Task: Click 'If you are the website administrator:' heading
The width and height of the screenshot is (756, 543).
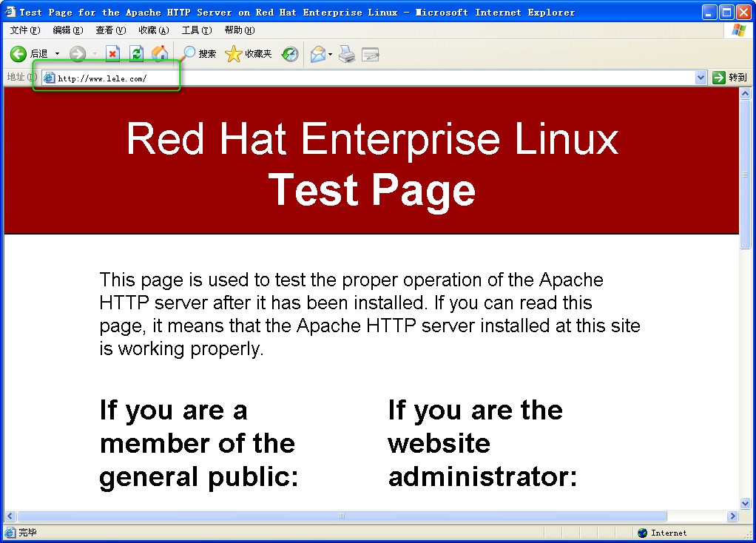Action: (482, 443)
